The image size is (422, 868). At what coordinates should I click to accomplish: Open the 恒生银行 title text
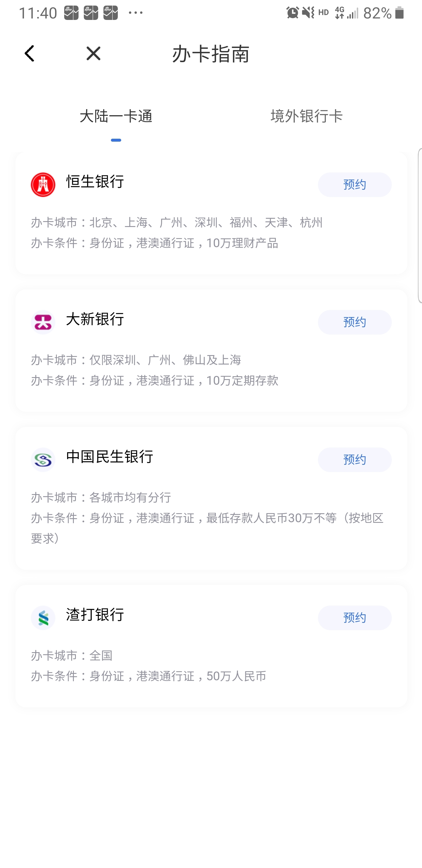pos(95,182)
